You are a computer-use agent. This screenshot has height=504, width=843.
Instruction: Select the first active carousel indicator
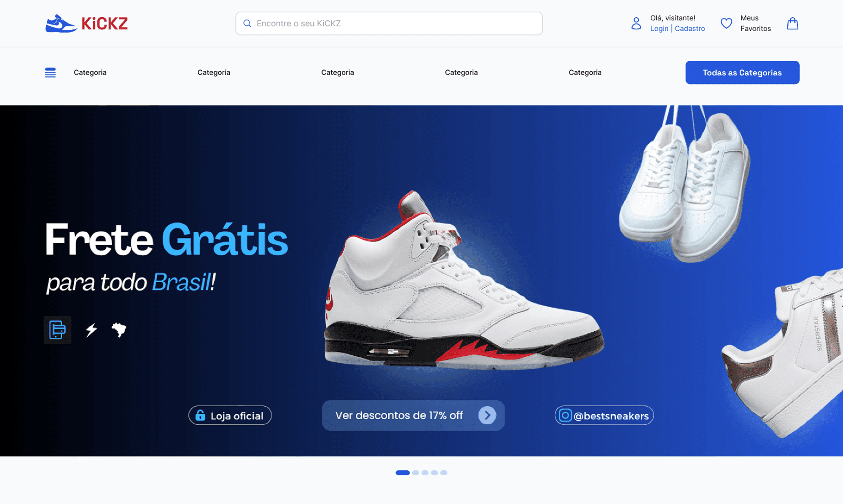point(403,473)
